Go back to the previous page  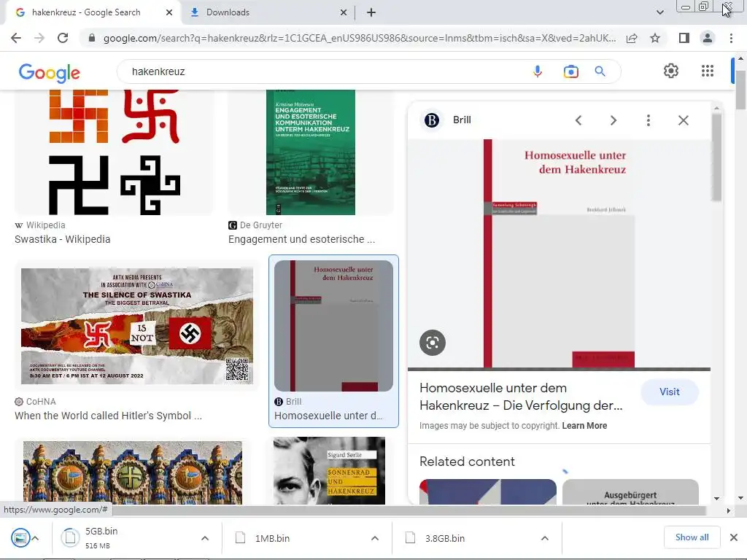click(16, 38)
